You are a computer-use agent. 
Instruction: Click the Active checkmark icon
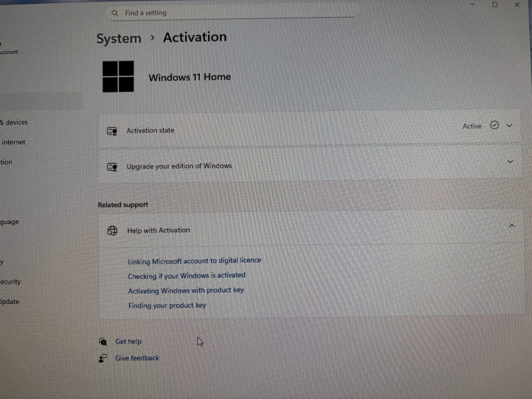pyautogui.click(x=494, y=125)
